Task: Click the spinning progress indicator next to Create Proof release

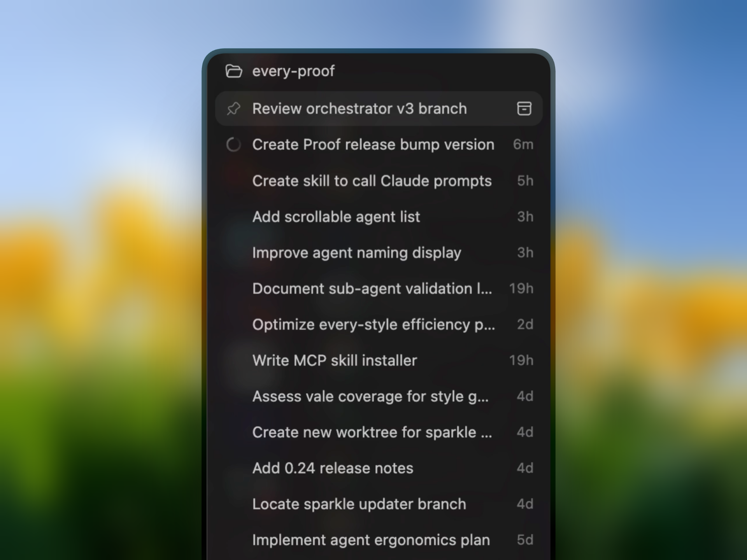Action: (233, 144)
